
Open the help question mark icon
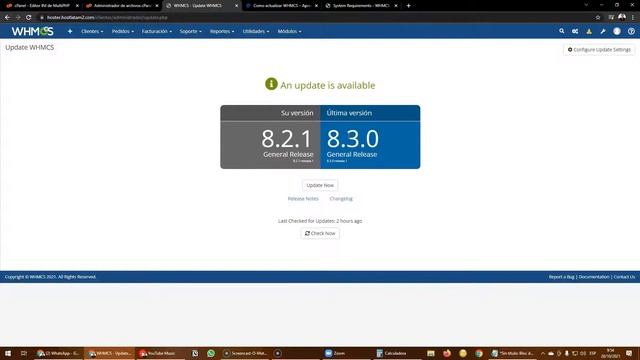pos(631,31)
